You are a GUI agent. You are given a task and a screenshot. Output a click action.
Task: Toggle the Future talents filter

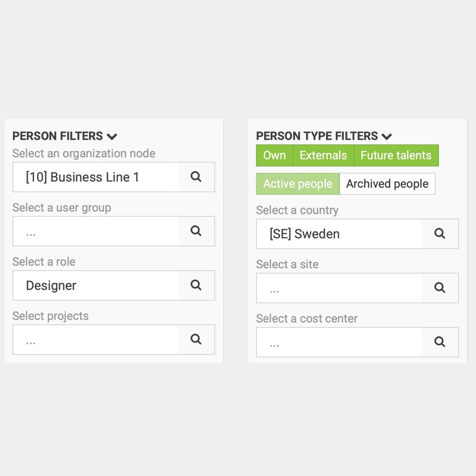pos(396,155)
